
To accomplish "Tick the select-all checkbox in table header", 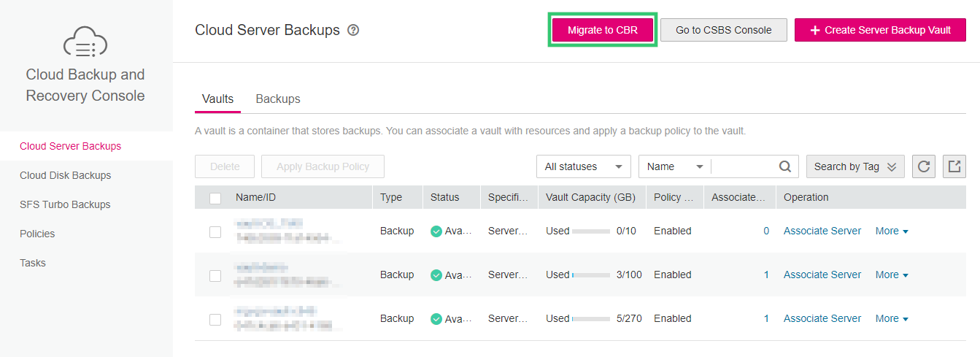I will (x=215, y=198).
